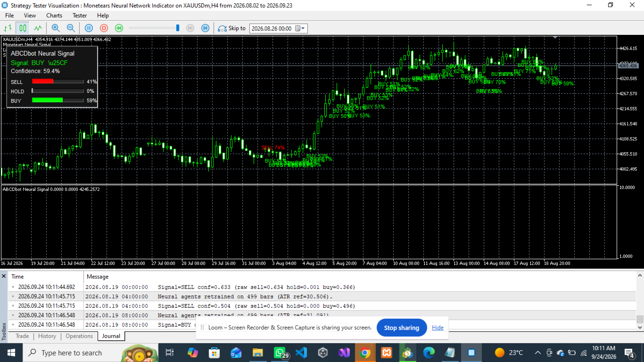644x362 pixels.
Task: Click Stop sharing in Loom bar
Action: [x=402, y=328]
